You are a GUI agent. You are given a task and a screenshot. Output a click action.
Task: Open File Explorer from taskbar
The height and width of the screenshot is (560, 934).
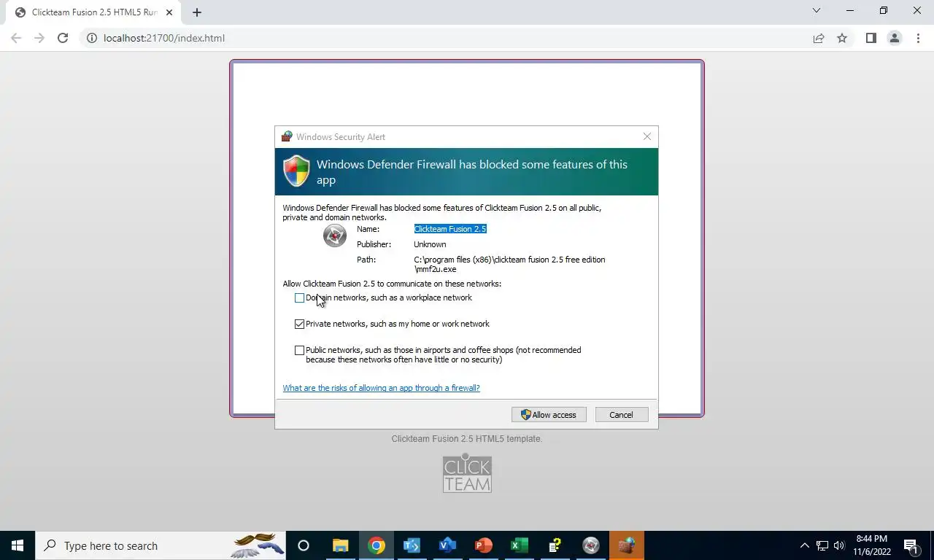pos(340,545)
